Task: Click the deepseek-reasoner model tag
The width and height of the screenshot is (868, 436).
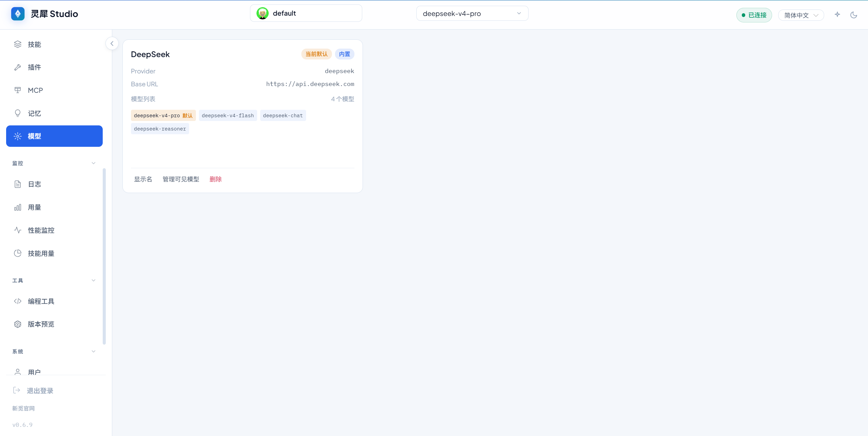Action: (x=160, y=129)
